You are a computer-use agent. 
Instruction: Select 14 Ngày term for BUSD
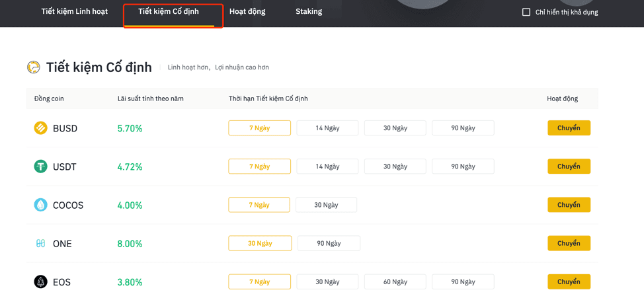point(327,128)
